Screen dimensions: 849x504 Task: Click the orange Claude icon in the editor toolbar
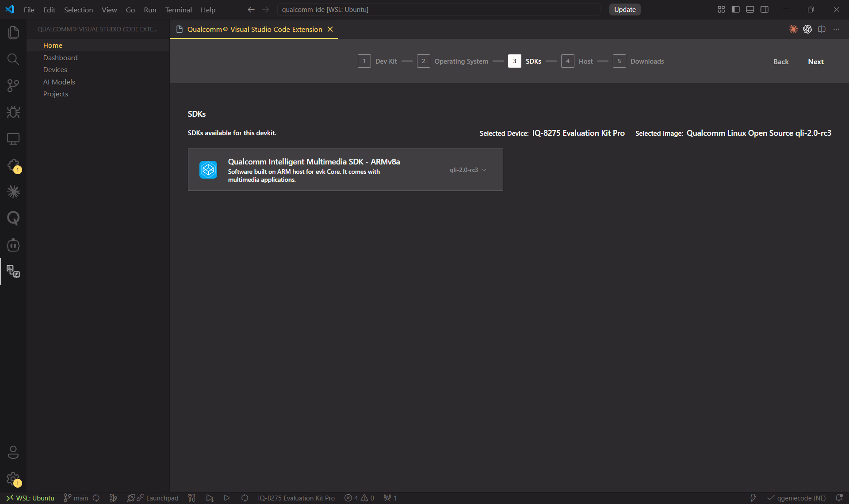pyautogui.click(x=793, y=29)
